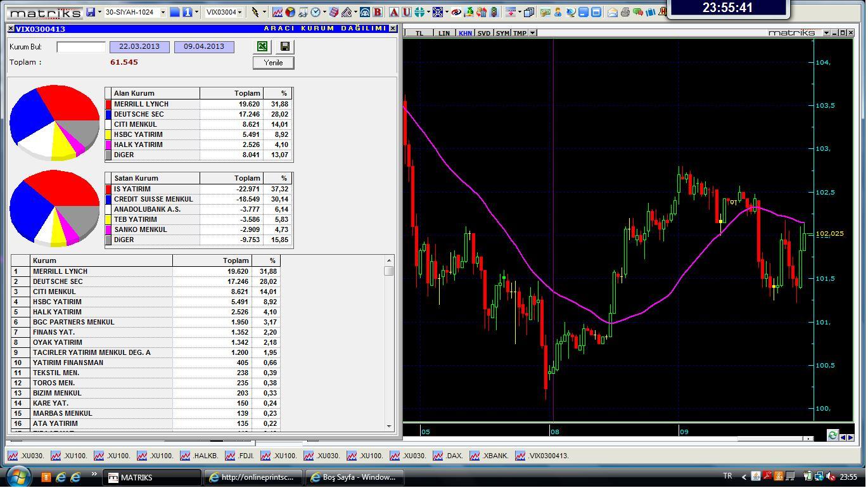This screenshot has width=868, height=488.
Task: Click yellow swatch beside HSBC YATIRIM
Action: pyautogui.click(x=108, y=134)
